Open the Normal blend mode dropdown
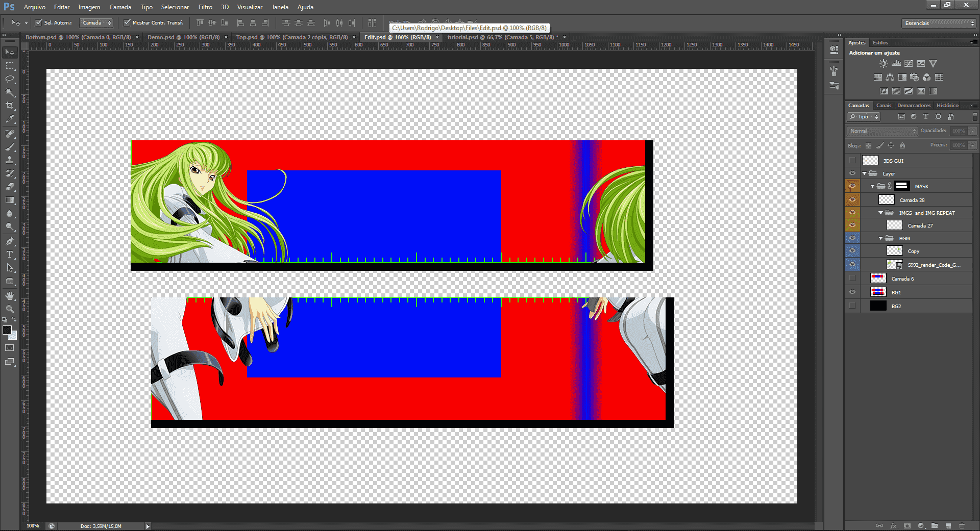This screenshot has width=980, height=531. (882, 131)
